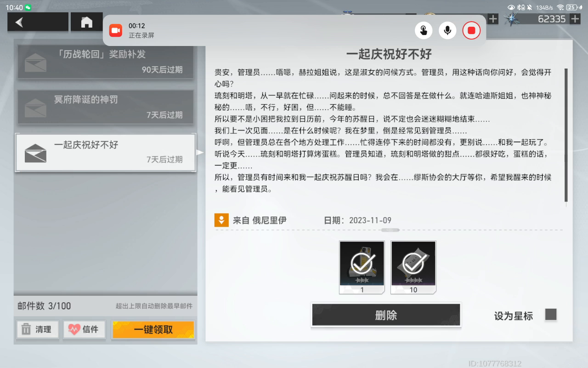588x368 pixels.
Task: Click the crystal currency icon
Action: [x=511, y=19]
